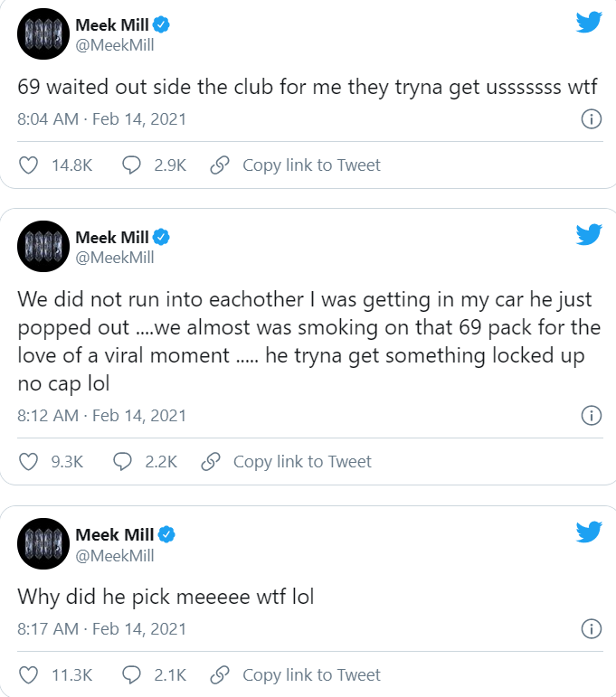Open the 8:12 AM · Feb 14, 2021 timestamp
This screenshot has width=616, height=697.
pyautogui.click(x=102, y=416)
